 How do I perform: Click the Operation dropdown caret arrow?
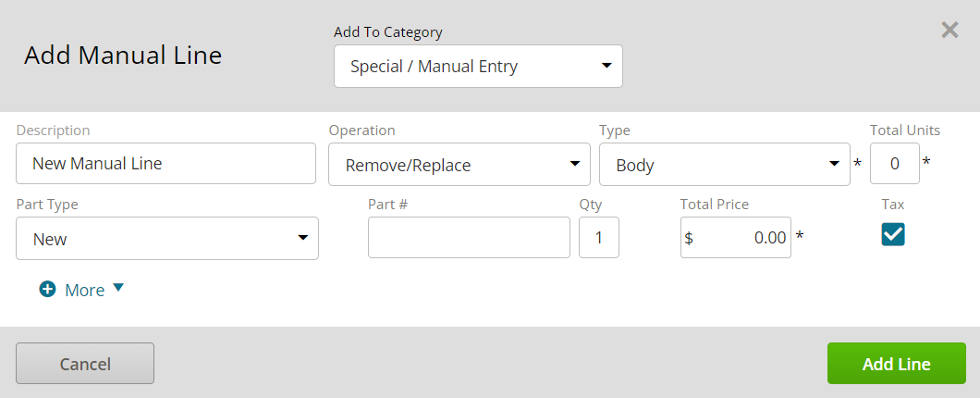[x=575, y=164]
